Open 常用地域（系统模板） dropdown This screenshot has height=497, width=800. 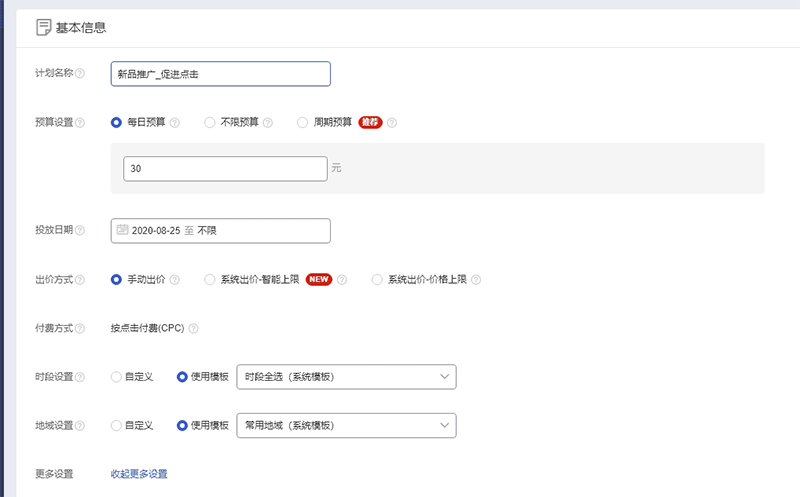(x=346, y=425)
